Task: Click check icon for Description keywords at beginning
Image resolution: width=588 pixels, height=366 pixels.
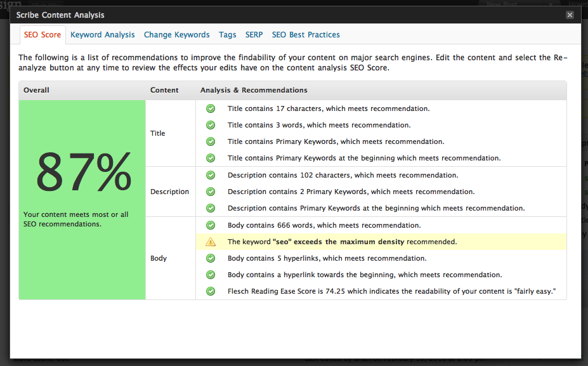Action: tap(211, 208)
